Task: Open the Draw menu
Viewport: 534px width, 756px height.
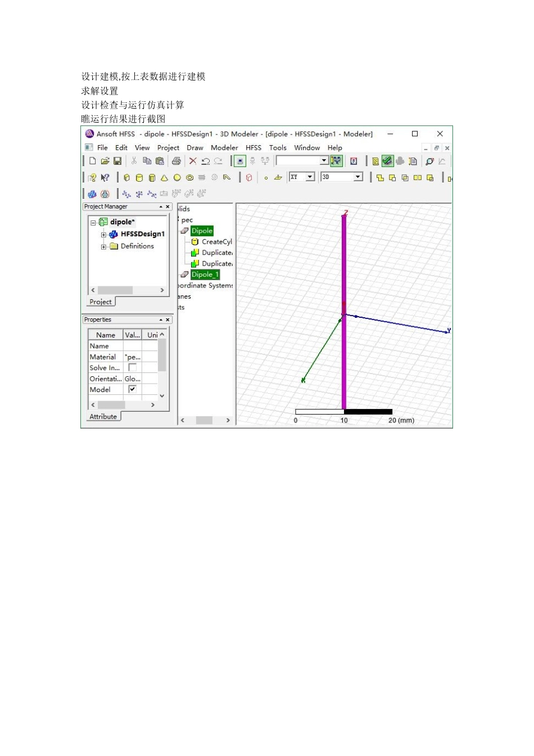Action: pyautogui.click(x=195, y=147)
